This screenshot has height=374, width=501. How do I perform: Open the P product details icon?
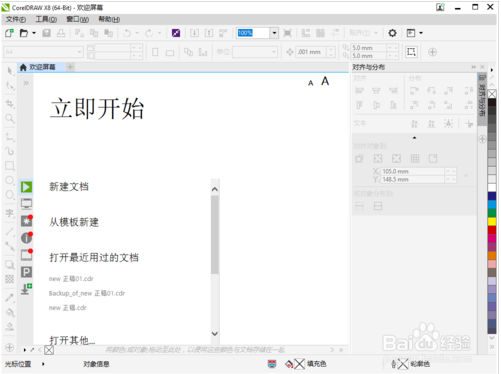pyautogui.click(x=26, y=272)
